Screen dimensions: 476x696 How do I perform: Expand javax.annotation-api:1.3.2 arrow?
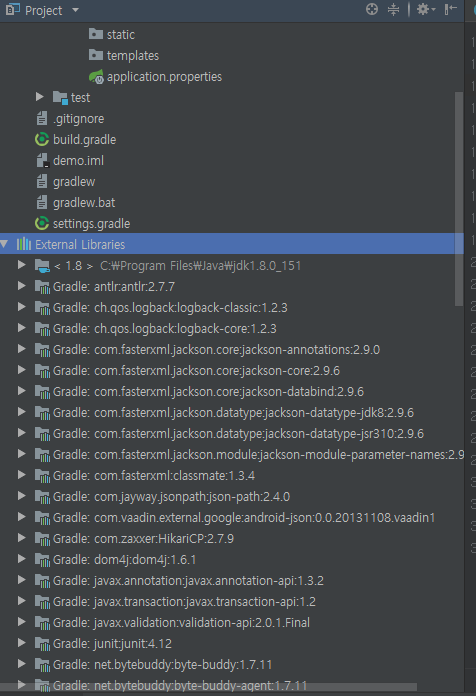pyautogui.click(x=21, y=580)
